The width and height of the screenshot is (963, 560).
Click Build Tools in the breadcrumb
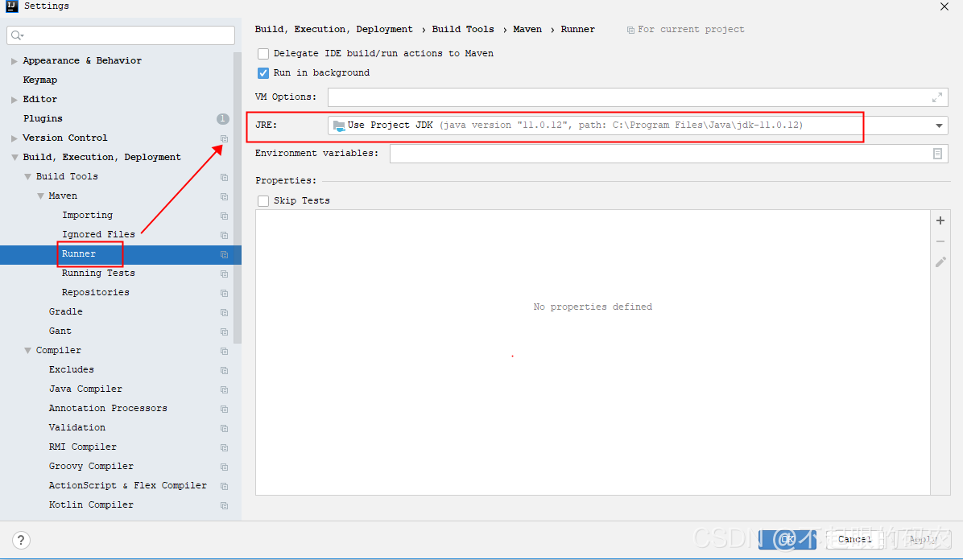[463, 30]
